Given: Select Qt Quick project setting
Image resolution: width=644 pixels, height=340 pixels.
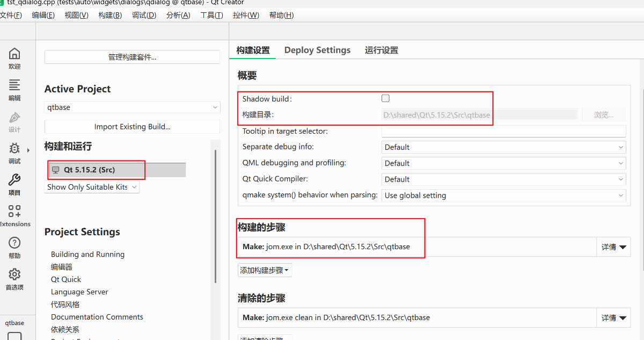Looking at the screenshot, I should coord(66,279).
